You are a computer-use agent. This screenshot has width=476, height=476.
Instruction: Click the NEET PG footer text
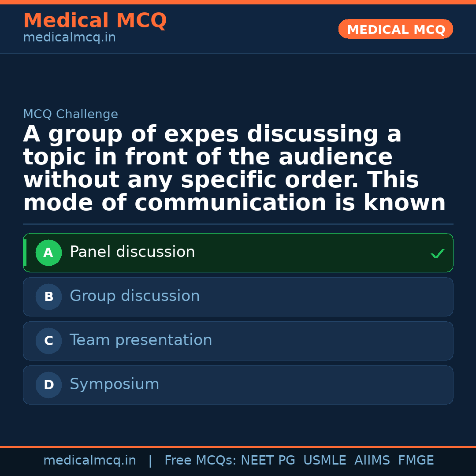[268, 460]
